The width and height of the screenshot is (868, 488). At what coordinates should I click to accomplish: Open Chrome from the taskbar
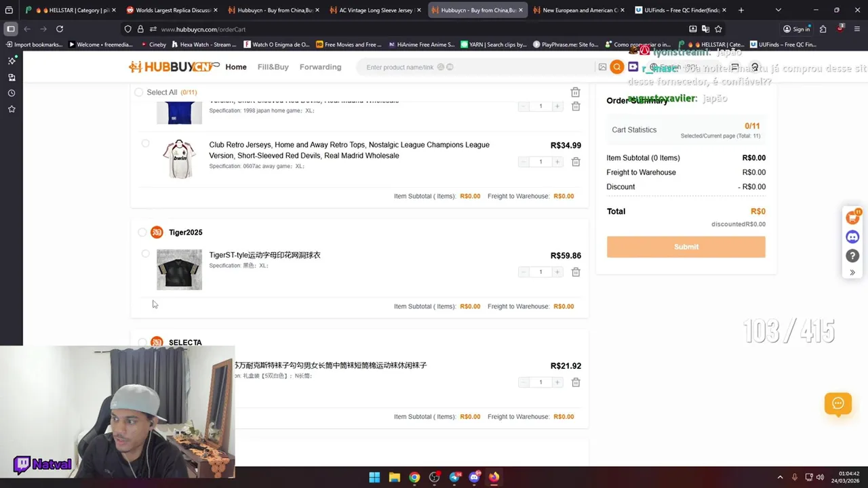(x=414, y=477)
